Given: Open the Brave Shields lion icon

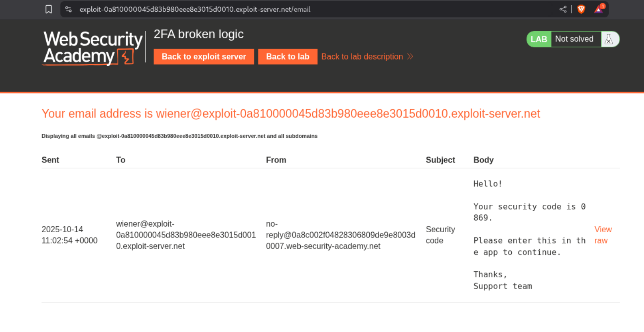Looking at the screenshot, I should tap(581, 9).
